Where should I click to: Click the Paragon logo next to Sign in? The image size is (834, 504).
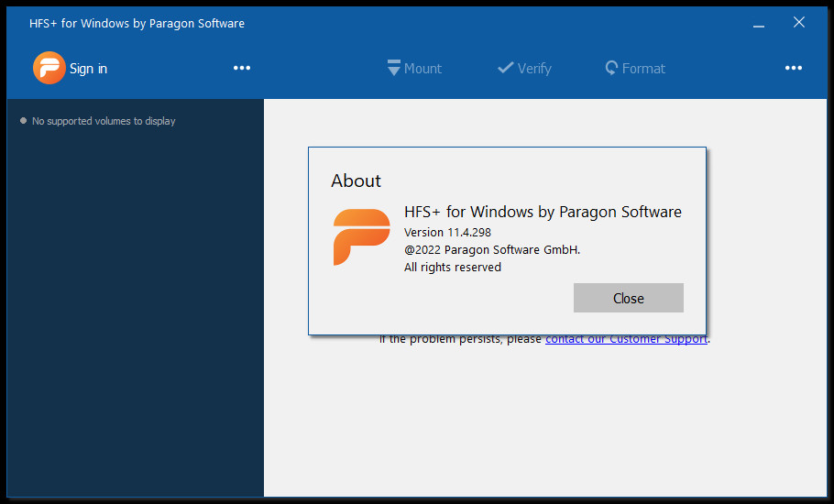click(x=49, y=68)
